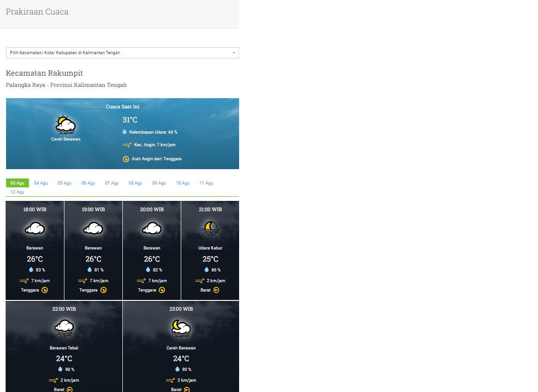The width and height of the screenshot is (538, 392).
Task: Click the Kelembapan Udara: 64 % text
Action: (x=153, y=132)
